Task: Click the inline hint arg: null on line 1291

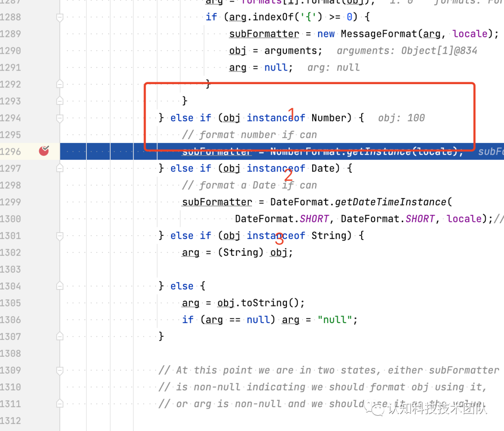Action: click(333, 67)
